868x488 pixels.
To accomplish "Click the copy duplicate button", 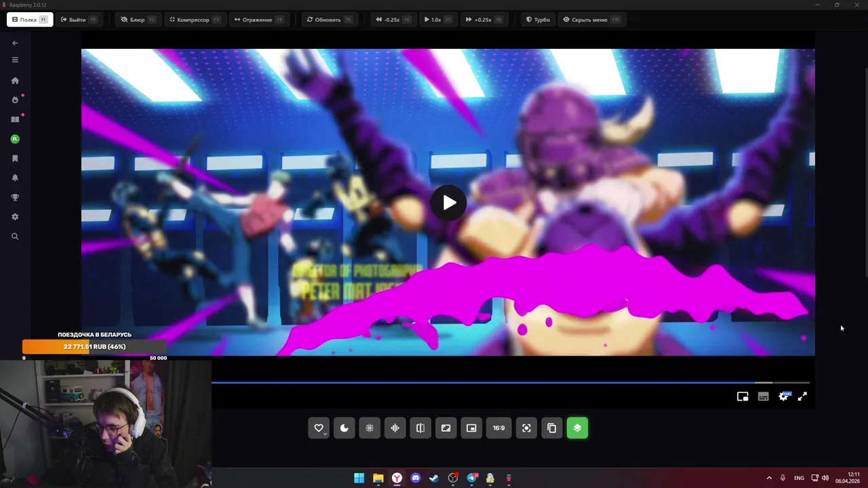I will (x=552, y=428).
